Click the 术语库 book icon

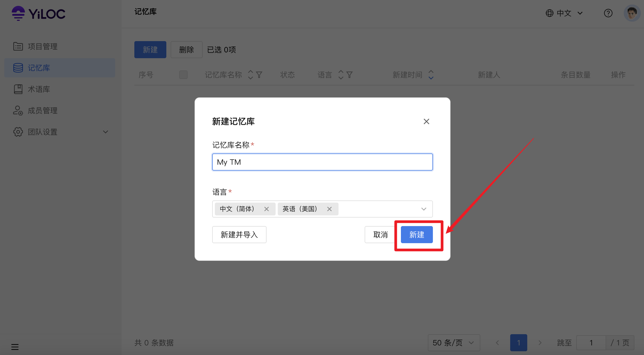[18, 89]
